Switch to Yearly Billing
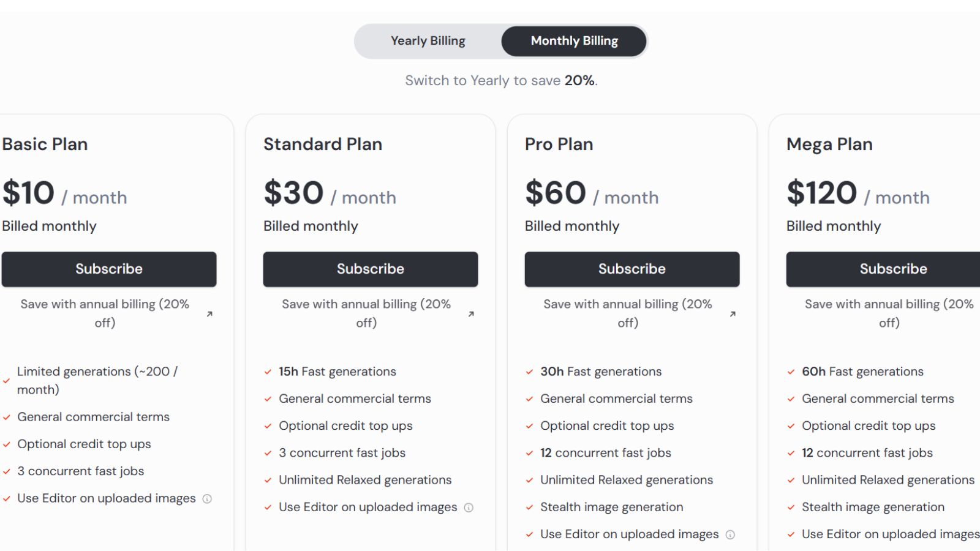Viewport: 980px width, 551px height. coord(428,41)
